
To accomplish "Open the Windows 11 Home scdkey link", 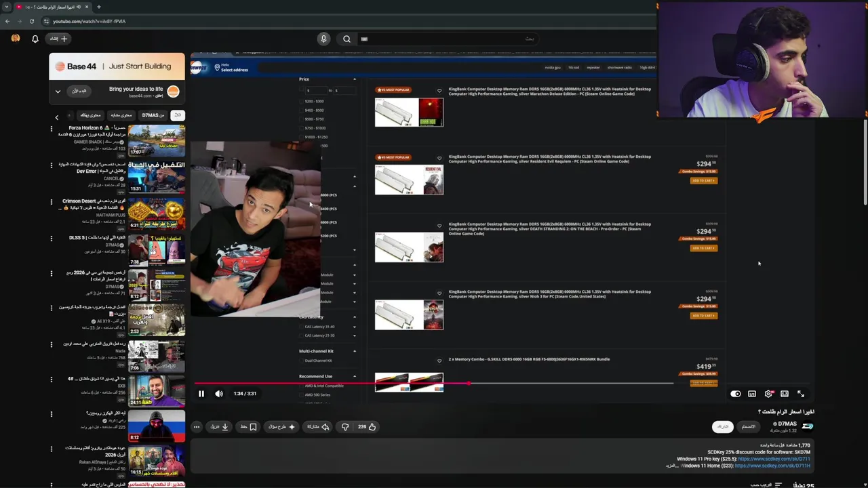I will coord(772,466).
